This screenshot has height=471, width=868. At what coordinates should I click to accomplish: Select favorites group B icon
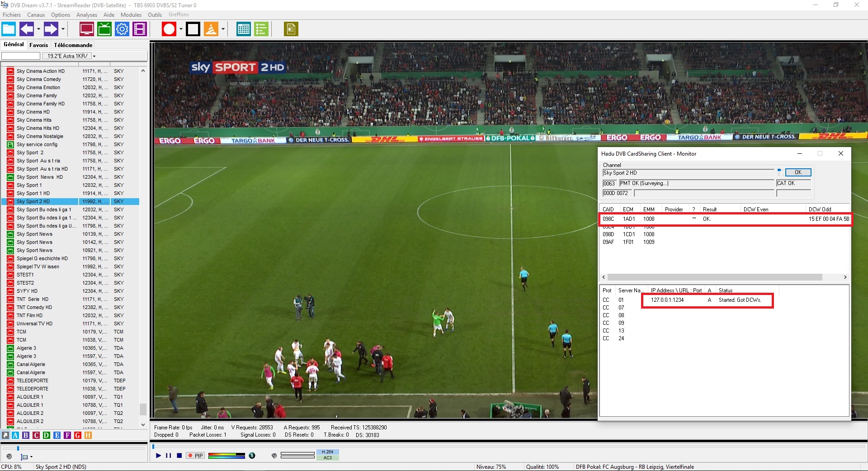[x=26, y=435]
